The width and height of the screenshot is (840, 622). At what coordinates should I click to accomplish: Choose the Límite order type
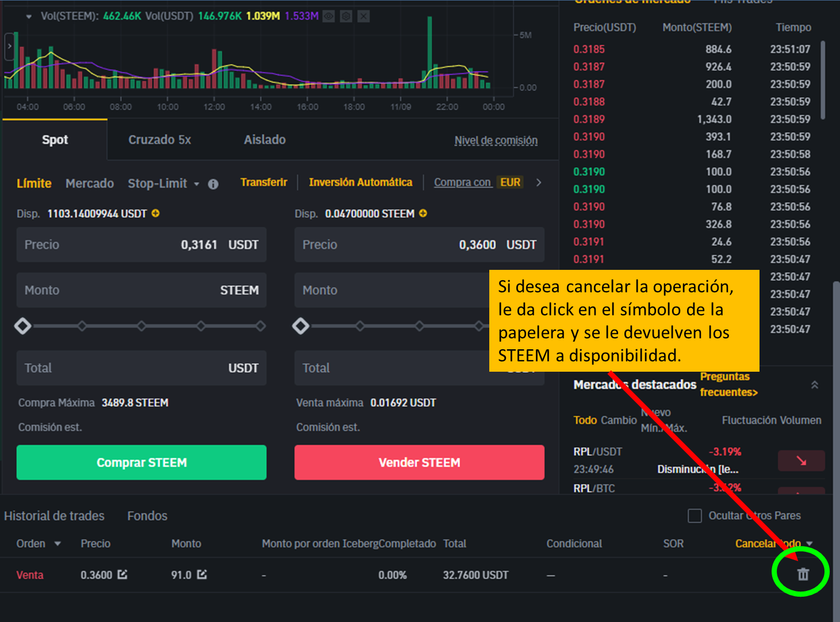point(34,184)
